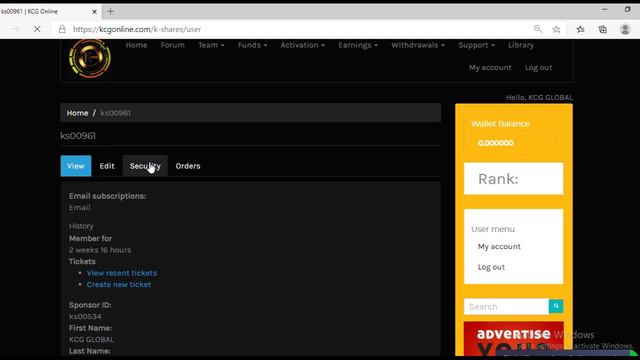Click the '2 weeks 16 hours' text
The width and height of the screenshot is (640, 360).
(x=100, y=250)
